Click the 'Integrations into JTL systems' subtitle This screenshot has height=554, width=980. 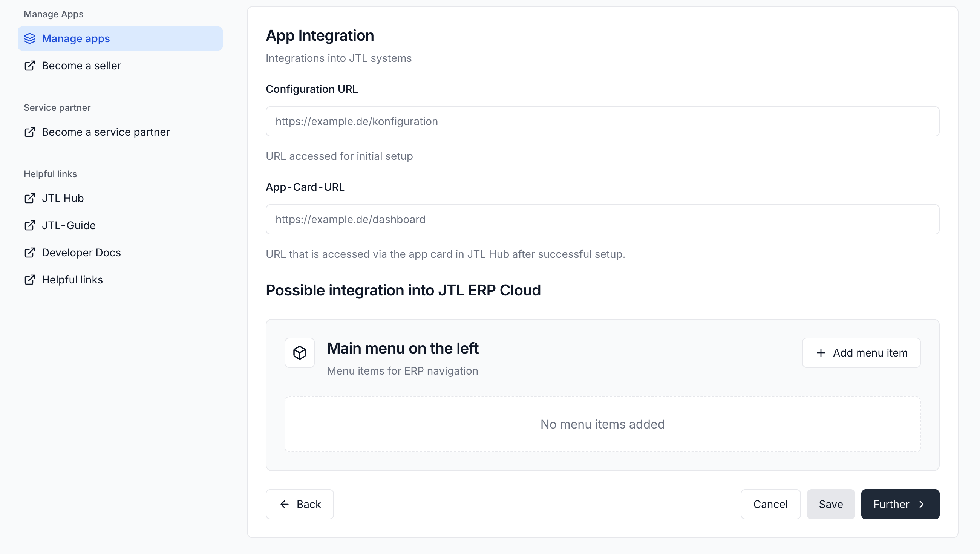338,58
